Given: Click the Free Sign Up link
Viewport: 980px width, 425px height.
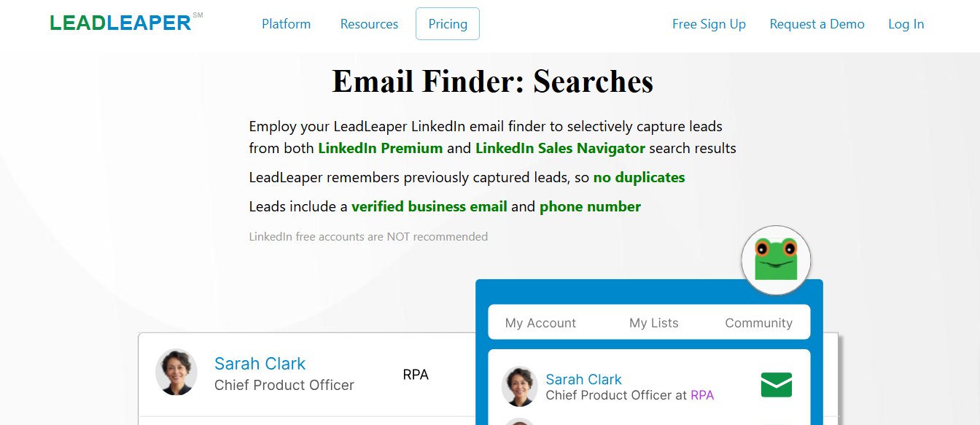Looking at the screenshot, I should coord(709,23).
